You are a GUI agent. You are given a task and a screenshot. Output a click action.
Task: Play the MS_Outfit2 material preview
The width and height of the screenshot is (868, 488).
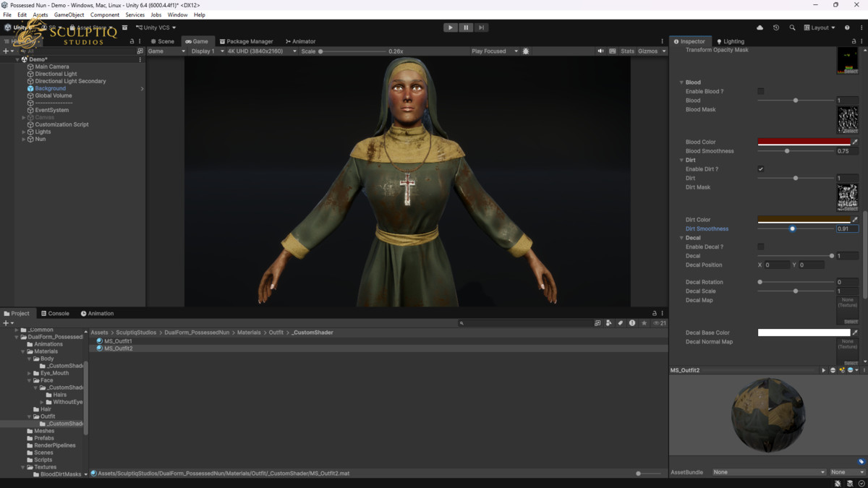(823, 370)
